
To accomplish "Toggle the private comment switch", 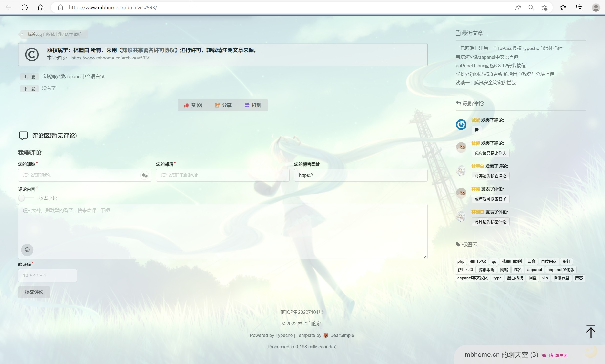I will click(x=26, y=198).
